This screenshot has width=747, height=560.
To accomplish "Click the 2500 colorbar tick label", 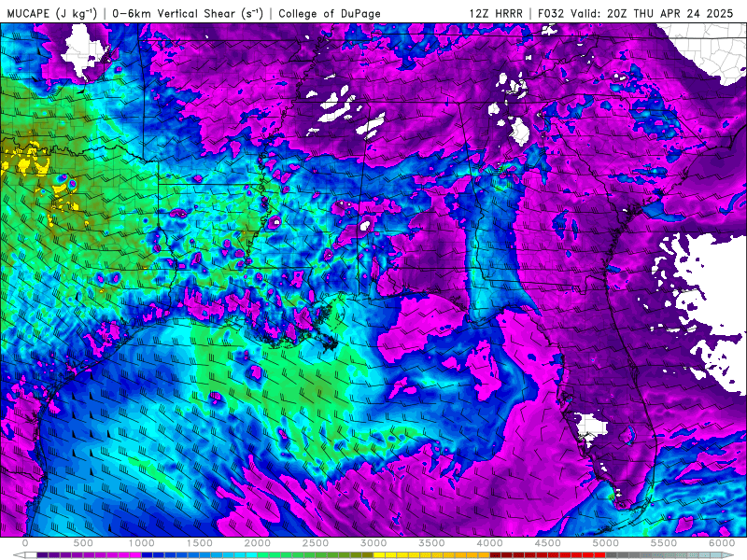I will pyautogui.click(x=316, y=543).
